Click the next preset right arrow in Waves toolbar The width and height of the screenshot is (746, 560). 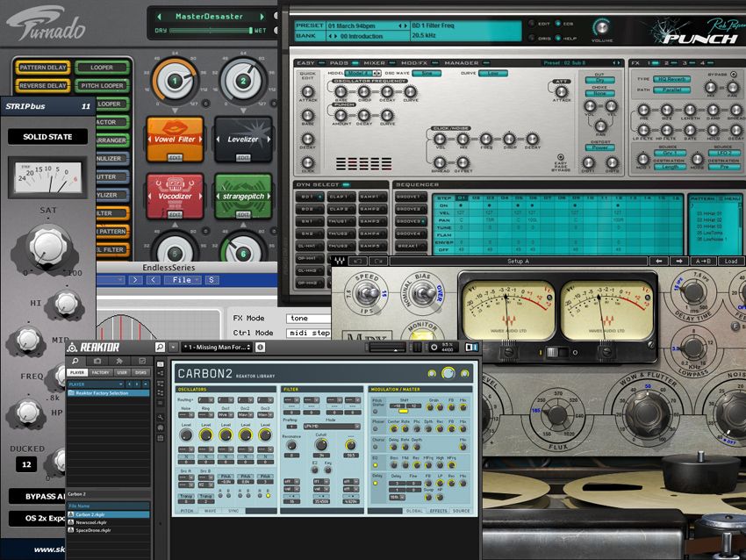click(679, 262)
